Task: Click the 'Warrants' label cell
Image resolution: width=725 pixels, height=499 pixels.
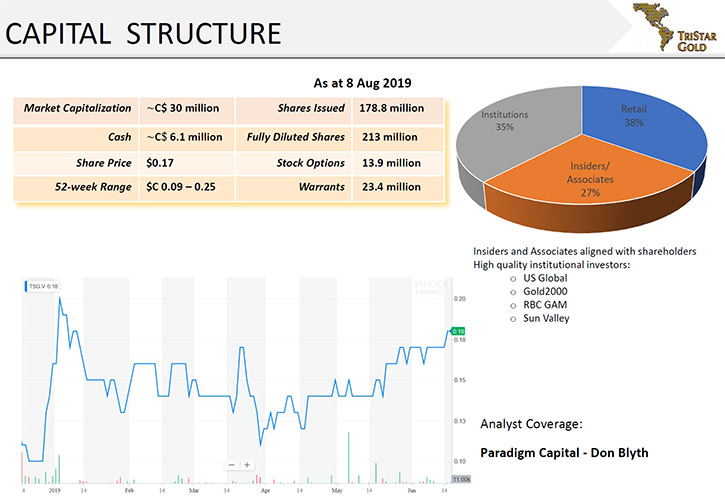Action: click(294, 187)
